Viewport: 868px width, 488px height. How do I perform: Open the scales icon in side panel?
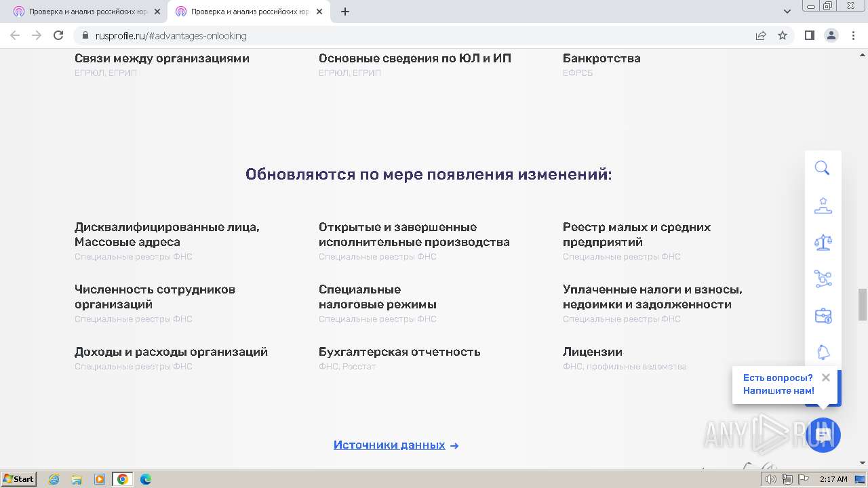pos(823,242)
